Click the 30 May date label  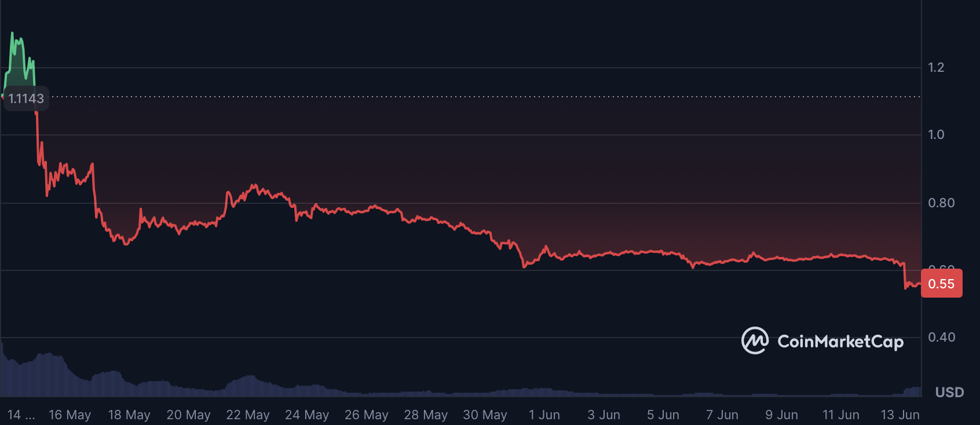[x=485, y=415]
